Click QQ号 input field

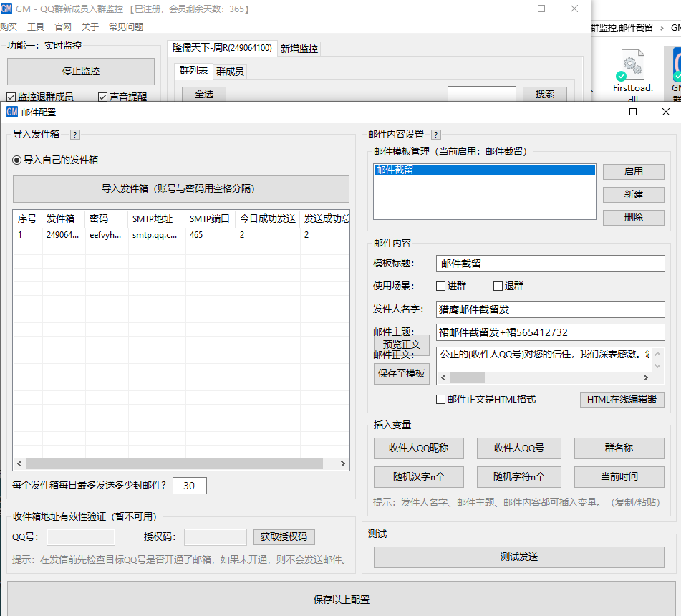point(81,537)
